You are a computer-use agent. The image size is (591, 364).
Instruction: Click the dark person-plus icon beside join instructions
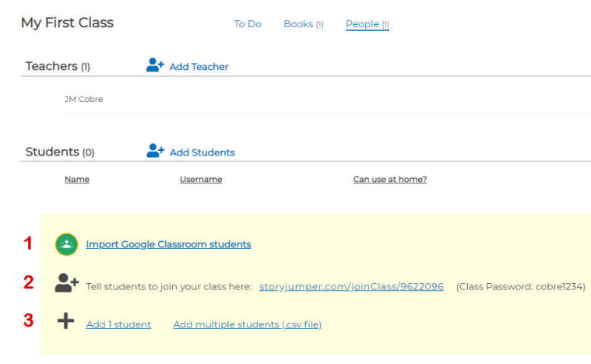click(x=67, y=285)
